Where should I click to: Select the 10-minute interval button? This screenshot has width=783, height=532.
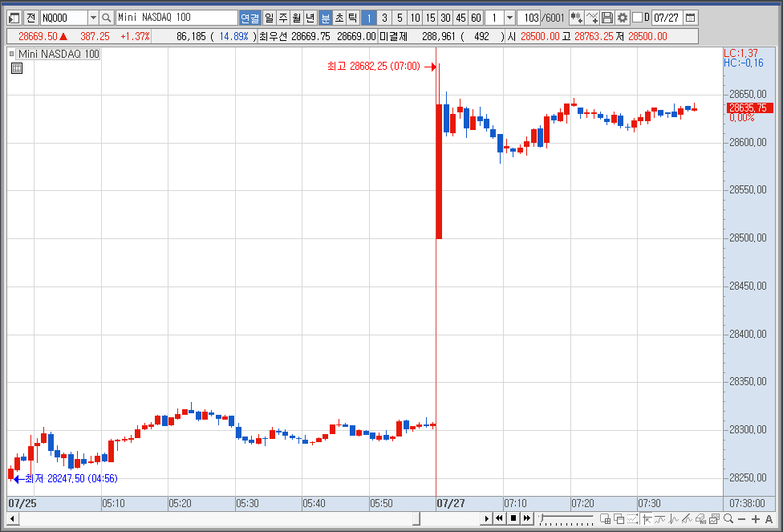coord(415,18)
